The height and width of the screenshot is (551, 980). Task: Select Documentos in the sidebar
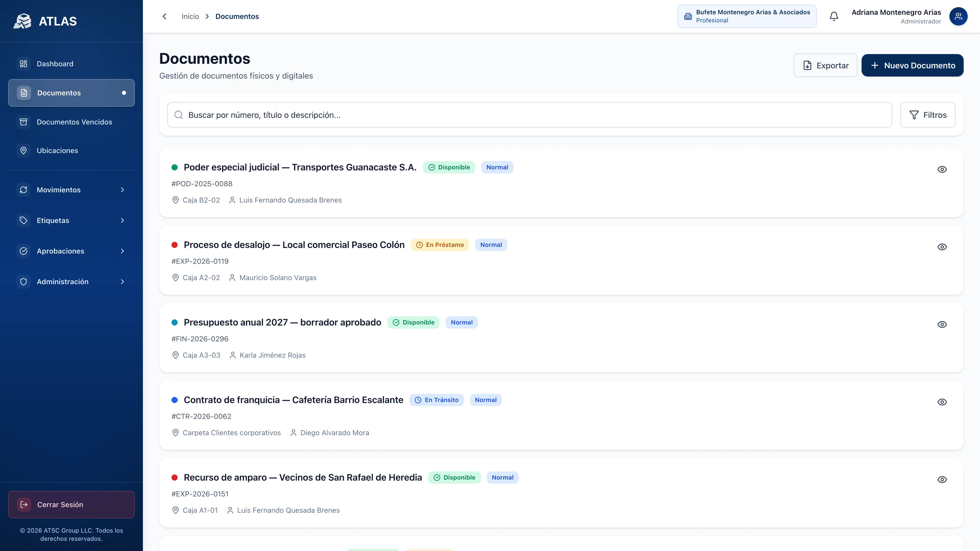click(x=71, y=93)
